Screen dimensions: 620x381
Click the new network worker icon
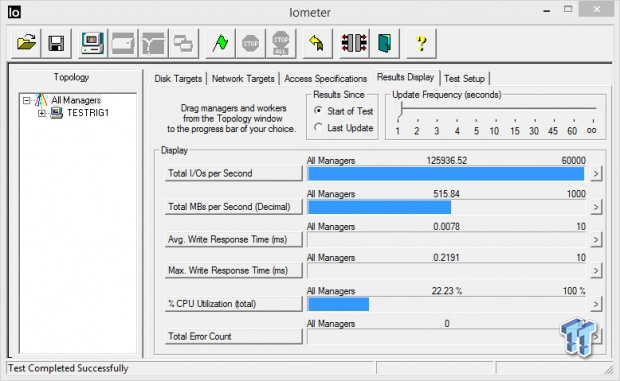pos(153,43)
